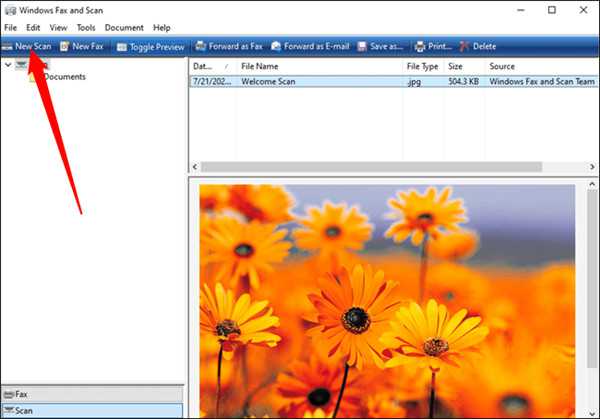The image size is (600, 419).
Task: Sort by the Source column header
Action: point(541,66)
